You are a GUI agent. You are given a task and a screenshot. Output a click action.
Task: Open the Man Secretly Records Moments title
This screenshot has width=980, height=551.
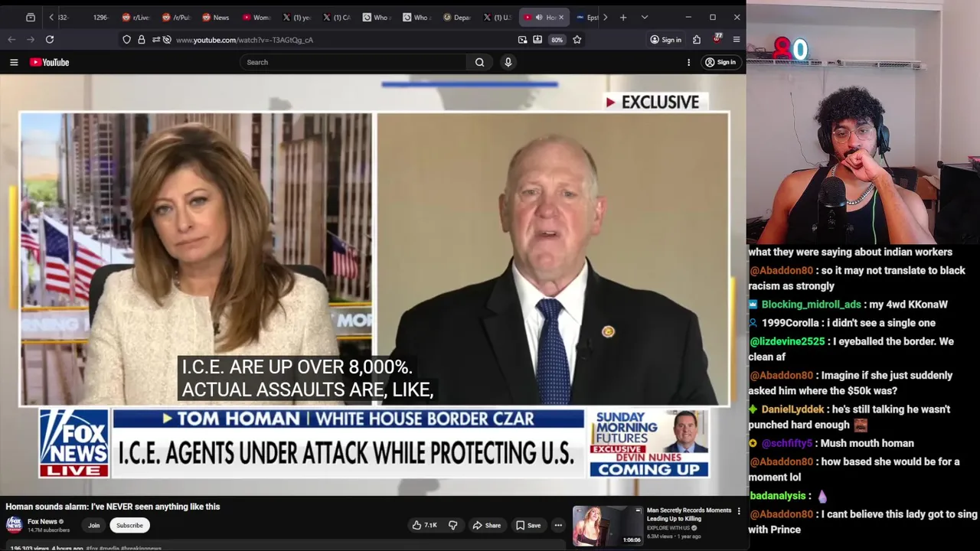tap(689, 514)
